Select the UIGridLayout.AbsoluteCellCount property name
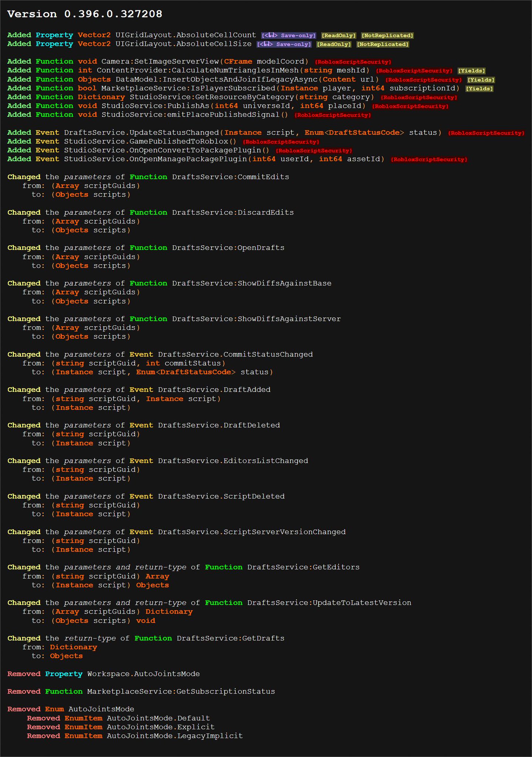532x757 pixels. (186, 35)
